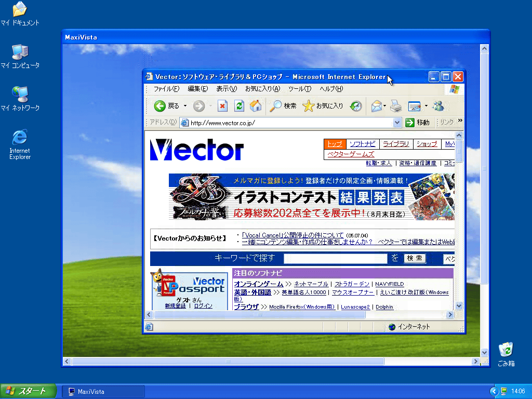Click the illustration contest banner
532x399 pixels.
312,197
